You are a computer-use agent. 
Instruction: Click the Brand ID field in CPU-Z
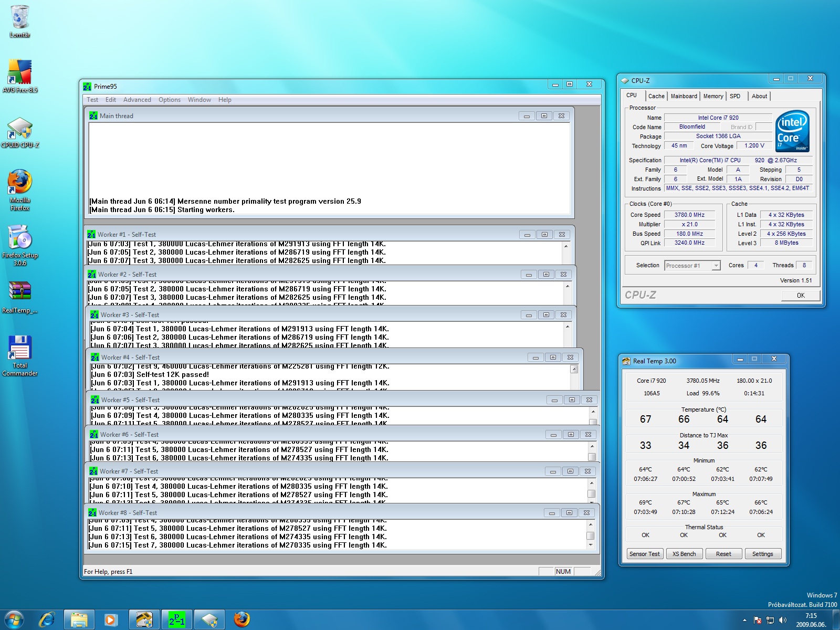[764, 127]
